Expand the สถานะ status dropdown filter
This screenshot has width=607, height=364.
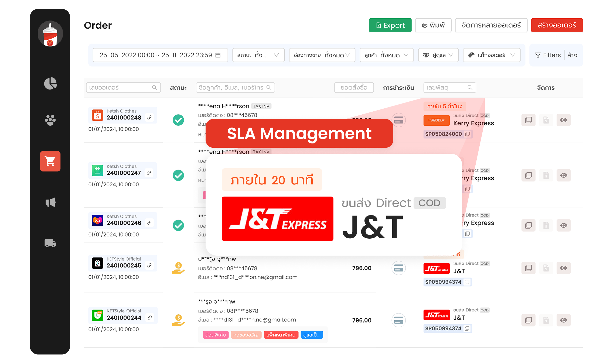point(258,55)
